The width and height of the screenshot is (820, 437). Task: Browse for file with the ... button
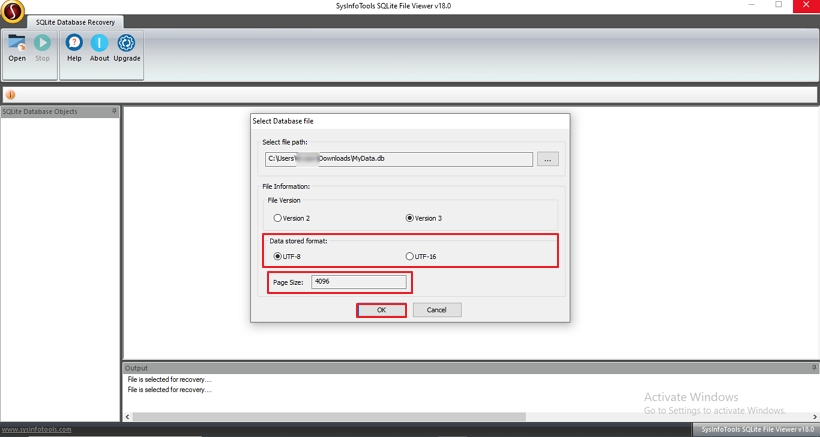(x=548, y=159)
